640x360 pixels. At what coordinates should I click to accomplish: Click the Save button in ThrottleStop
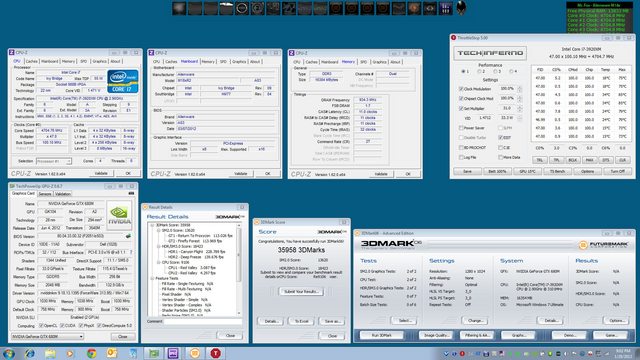pyautogui.click(x=467, y=171)
